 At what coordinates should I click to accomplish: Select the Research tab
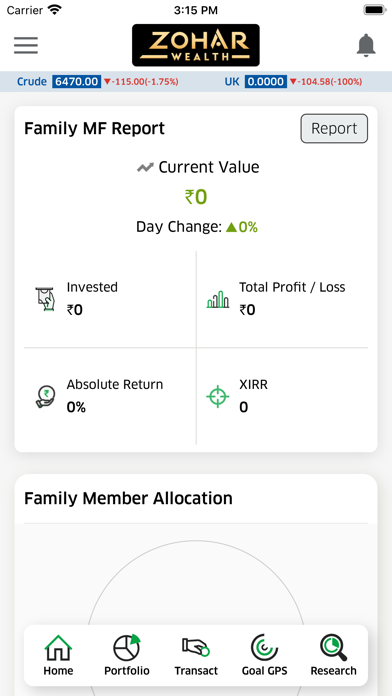[x=333, y=655]
